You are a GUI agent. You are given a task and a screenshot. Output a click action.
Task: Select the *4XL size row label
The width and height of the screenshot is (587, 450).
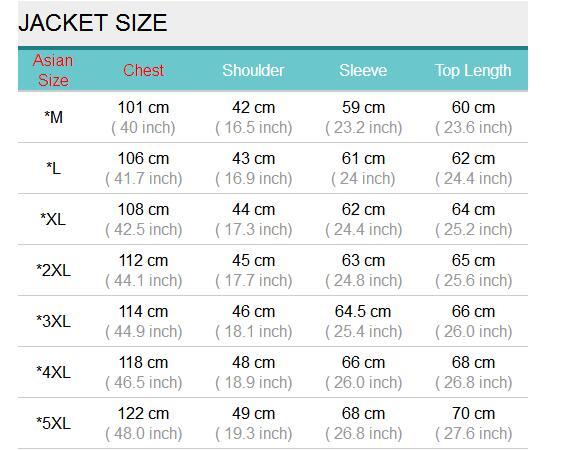click(53, 372)
